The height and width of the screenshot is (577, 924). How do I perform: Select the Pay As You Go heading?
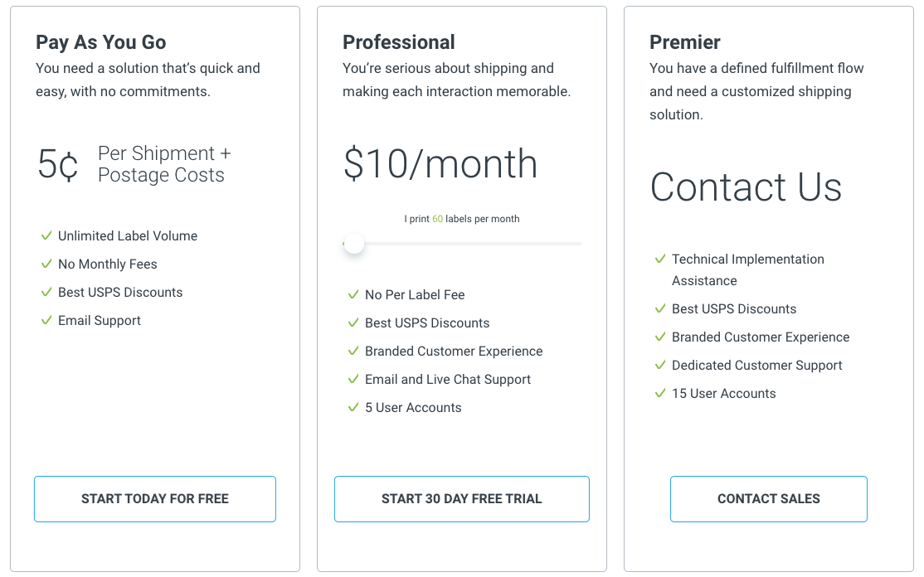(x=100, y=42)
